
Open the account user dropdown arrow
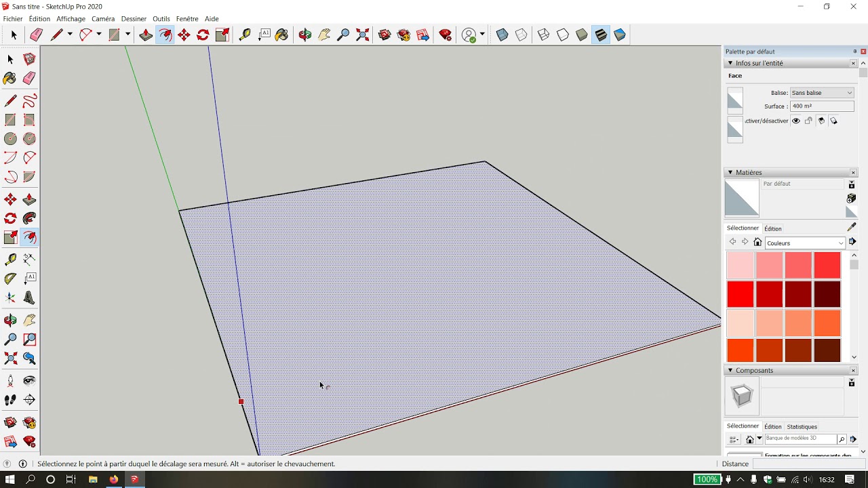click(x=482, y=35)
